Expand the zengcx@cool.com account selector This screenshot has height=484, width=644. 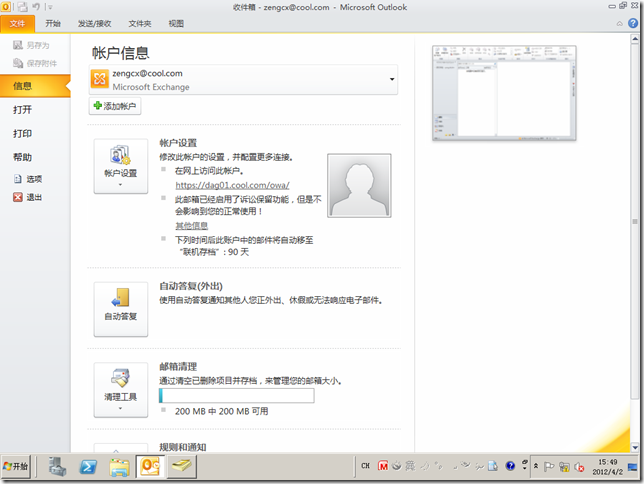(393, 79)
